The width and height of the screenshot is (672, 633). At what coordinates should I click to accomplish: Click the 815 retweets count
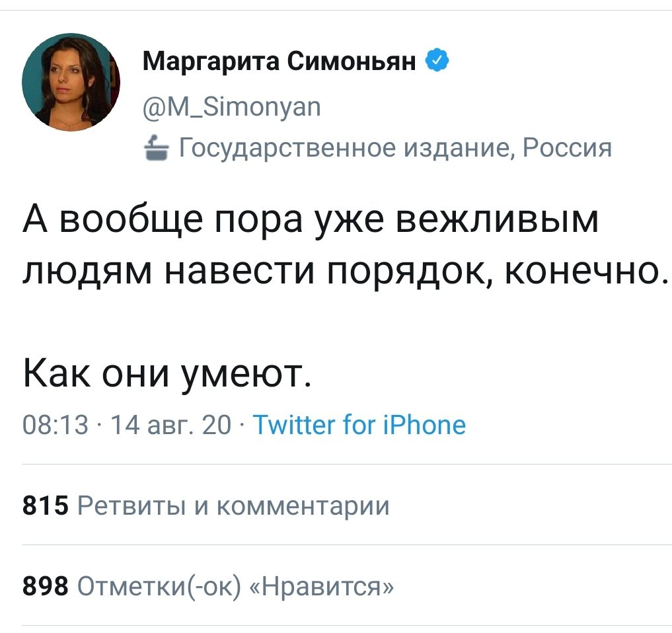pyautogui.click(x=46, y=506)
